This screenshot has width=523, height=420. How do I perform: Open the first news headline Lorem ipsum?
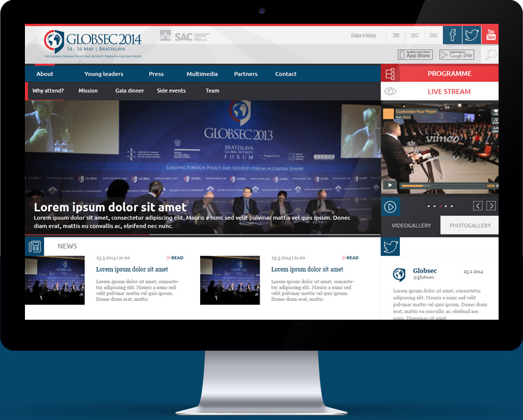132,269
